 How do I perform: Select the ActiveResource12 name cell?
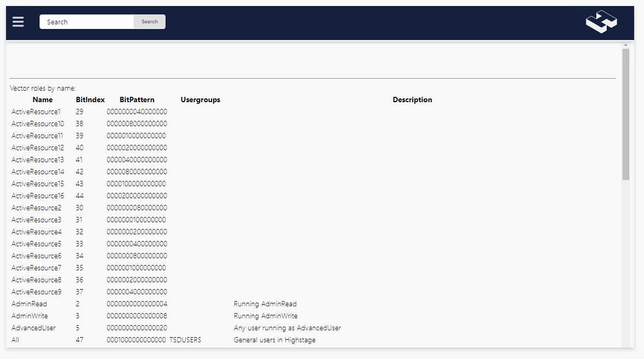pos(38,148)
